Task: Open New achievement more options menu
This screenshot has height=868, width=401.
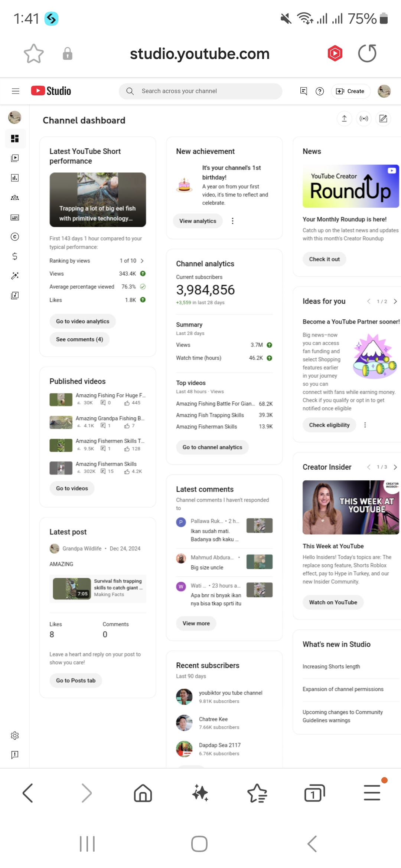Action: (233, 221)
